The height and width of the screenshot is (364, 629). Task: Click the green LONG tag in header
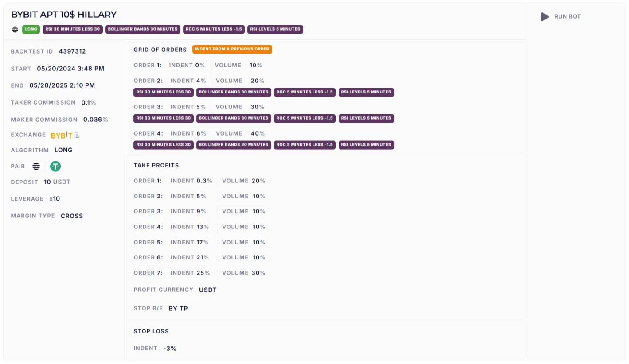click(31, 29)
